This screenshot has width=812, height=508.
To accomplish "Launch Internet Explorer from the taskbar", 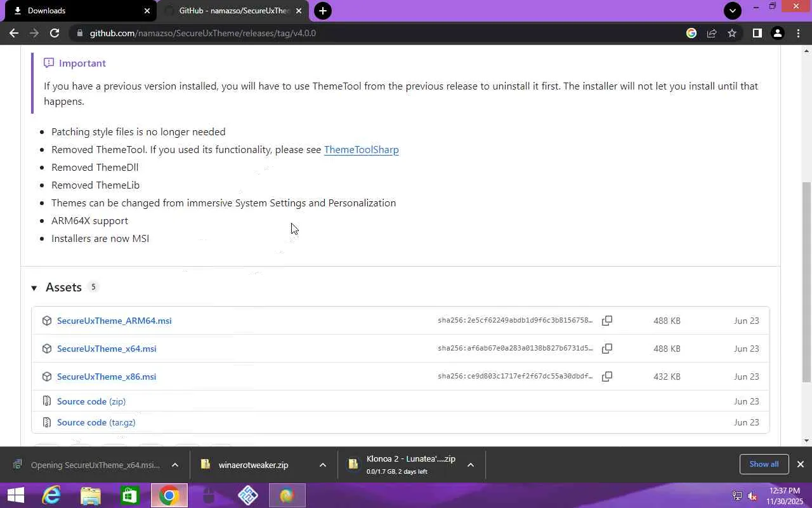I will pyautogui.click(x=51, y=495).
